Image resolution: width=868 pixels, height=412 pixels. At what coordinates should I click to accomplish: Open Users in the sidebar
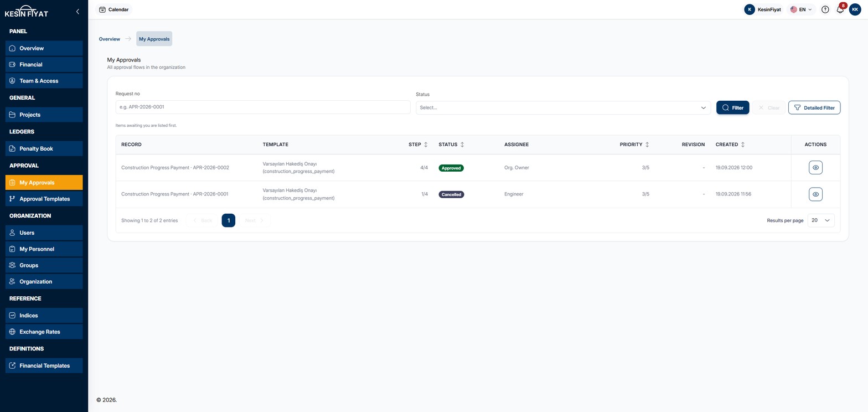[x=44, y=233]
